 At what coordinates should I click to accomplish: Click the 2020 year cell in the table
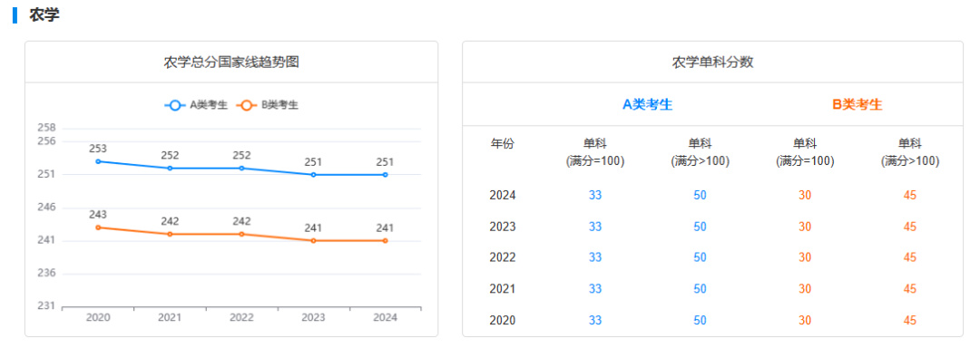[x=503, y=321]
